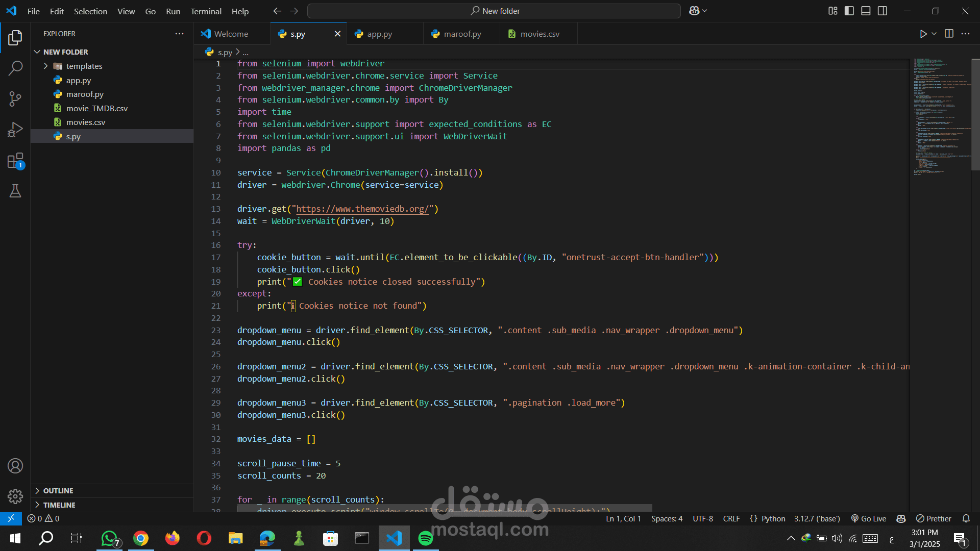
Task: Switch to the maroof.py tab
Action: click(462, 34)
